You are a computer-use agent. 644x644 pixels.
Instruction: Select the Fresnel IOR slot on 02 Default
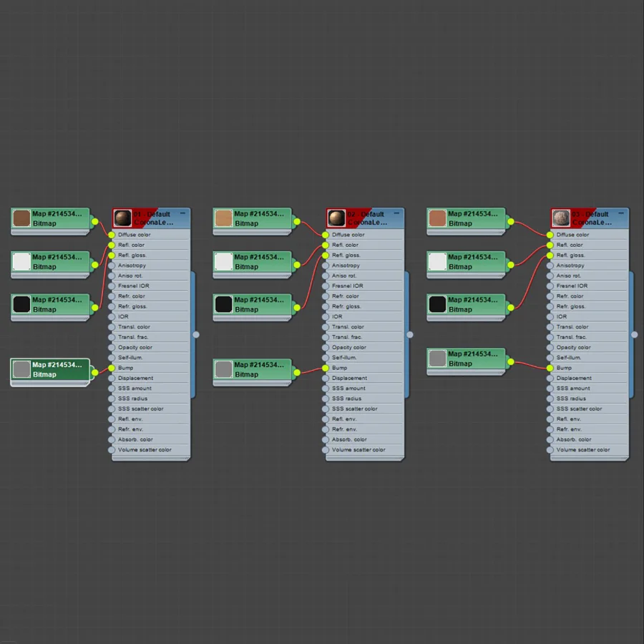[x=364, y=286]
